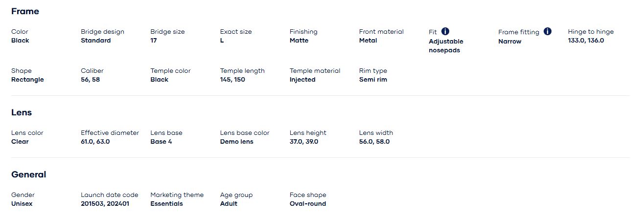Click the Frame section heading
The width and height of the screenshot is (644, 217).
[x=25, y=11]
